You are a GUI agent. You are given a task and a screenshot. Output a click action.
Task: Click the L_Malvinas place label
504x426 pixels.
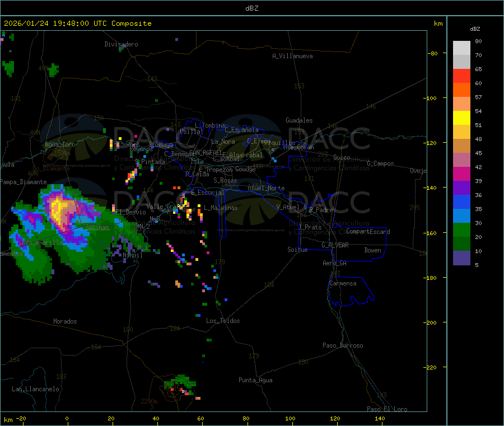(221, 208)
